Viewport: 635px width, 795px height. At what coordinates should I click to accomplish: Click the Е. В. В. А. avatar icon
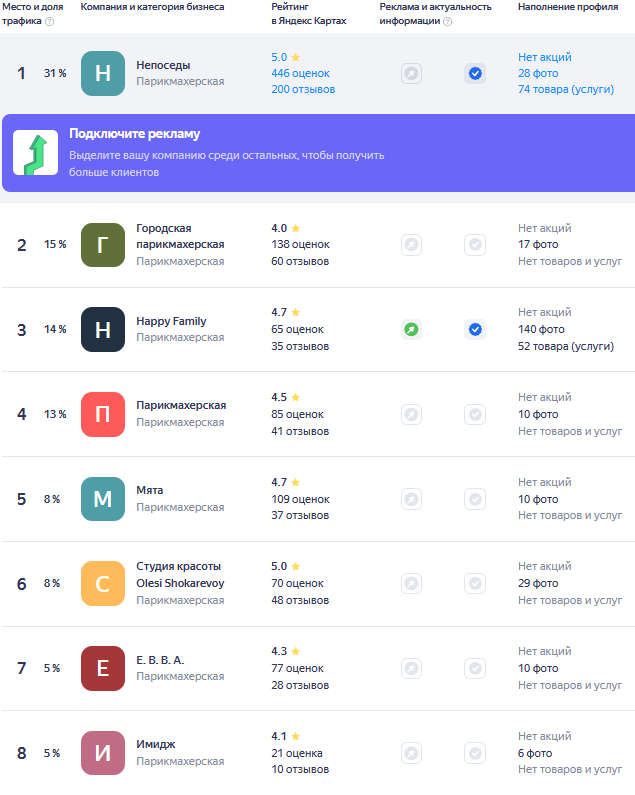pos(103,668)
